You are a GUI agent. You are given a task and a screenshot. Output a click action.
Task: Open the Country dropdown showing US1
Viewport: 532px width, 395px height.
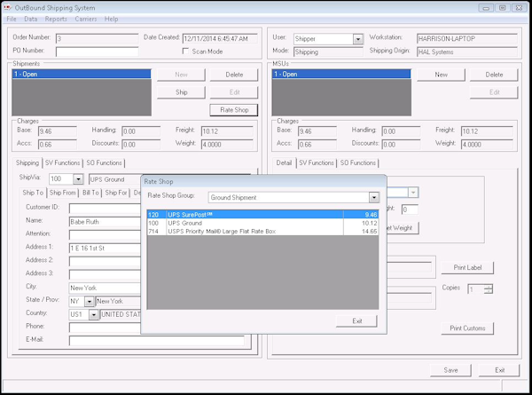(x=93, y=314)
